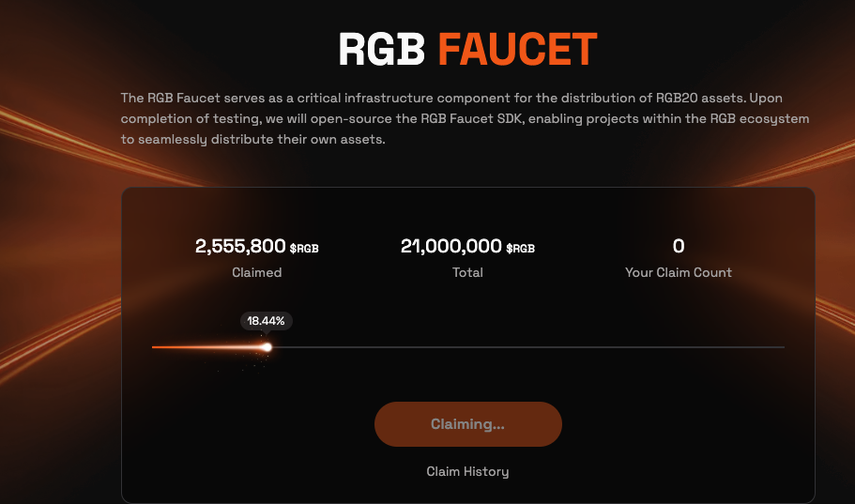Click the Total label
This screenshot has height=504, width=855.
point(467,272)
